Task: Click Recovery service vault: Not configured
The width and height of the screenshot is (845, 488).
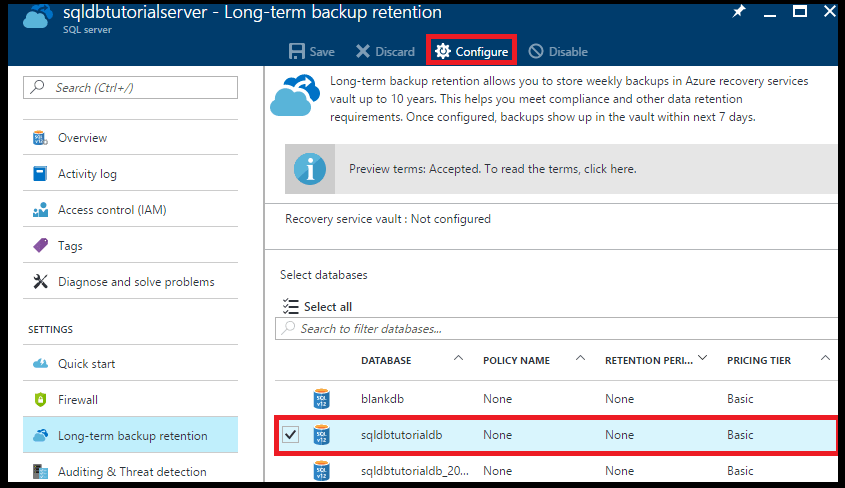Action: click(388, 219)
